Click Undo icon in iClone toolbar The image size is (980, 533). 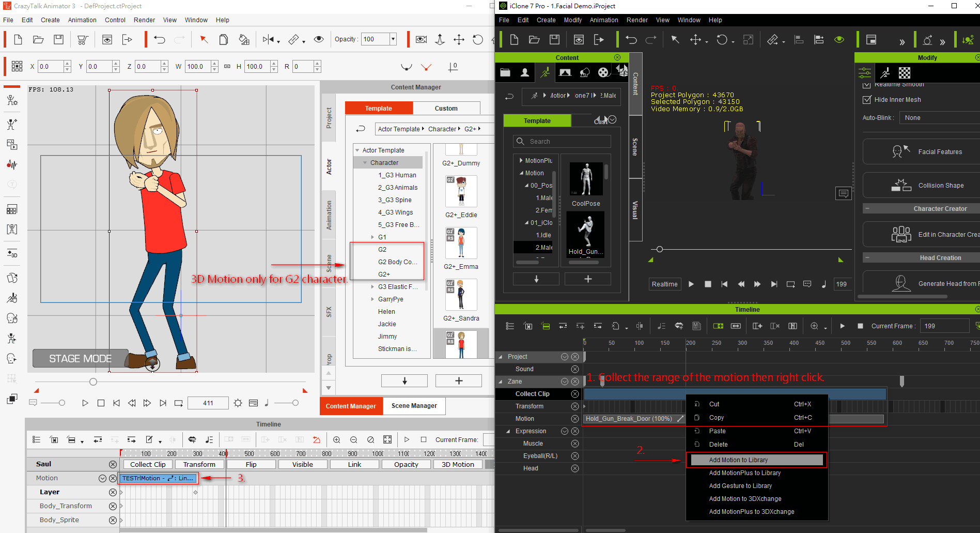631,39
